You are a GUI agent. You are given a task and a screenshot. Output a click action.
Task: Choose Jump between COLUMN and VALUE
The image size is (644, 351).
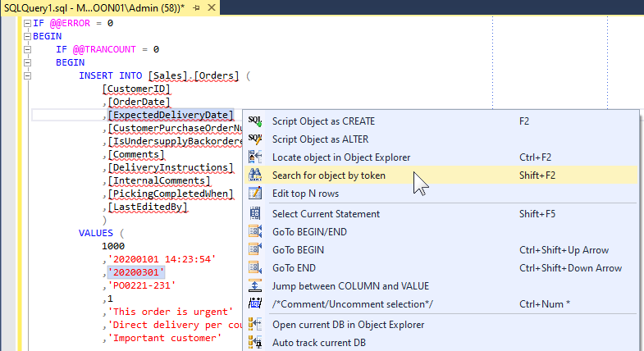pyautogui.click(x=441, y=286)
